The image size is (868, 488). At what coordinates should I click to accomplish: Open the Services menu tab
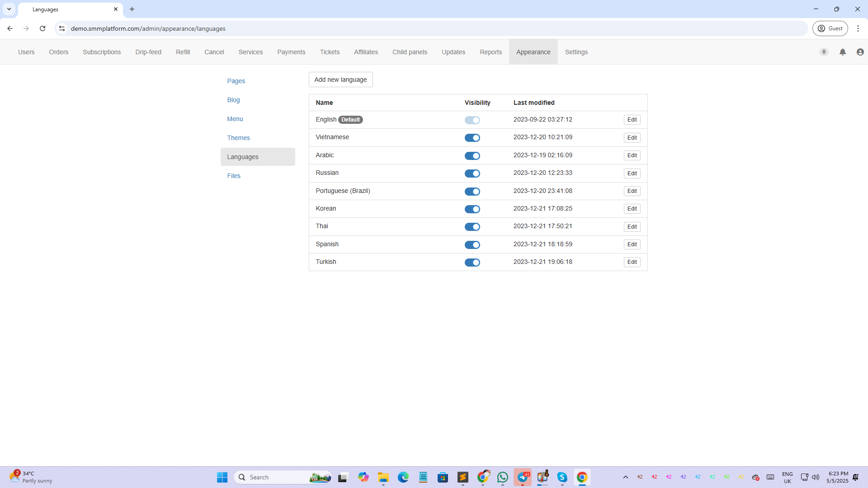point(250,52)
